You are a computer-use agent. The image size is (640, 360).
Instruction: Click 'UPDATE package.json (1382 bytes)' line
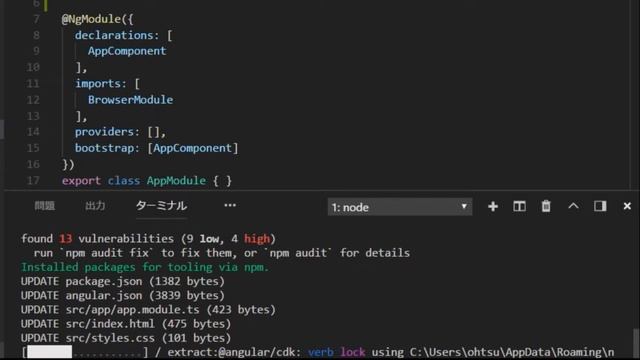[x=123, y=281]
